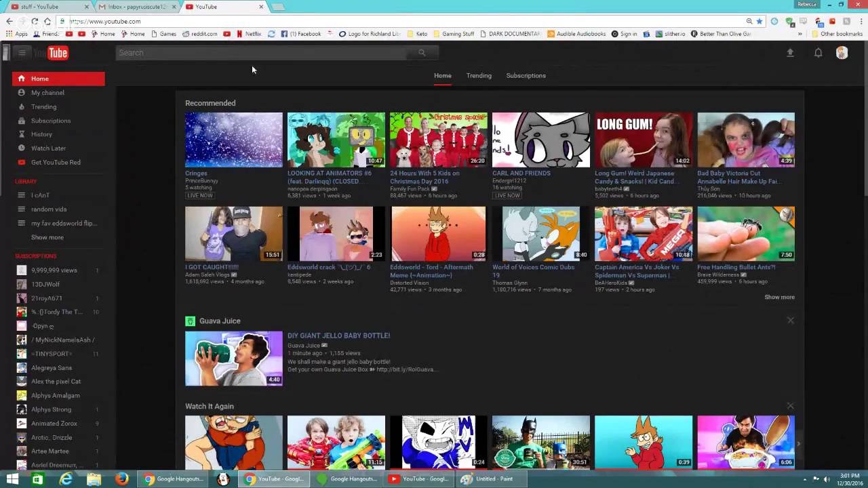
Task: Click the History sidebar item
Action: coord(41,134)
